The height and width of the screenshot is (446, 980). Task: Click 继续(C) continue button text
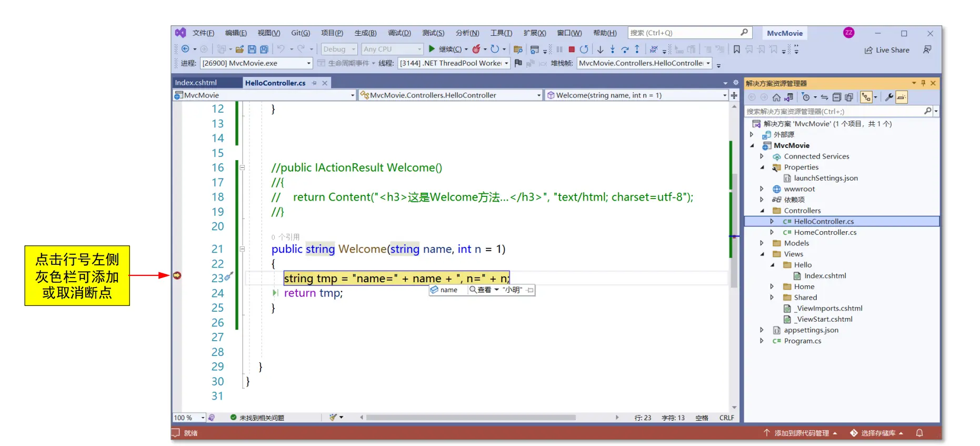[x=450, y=49]
